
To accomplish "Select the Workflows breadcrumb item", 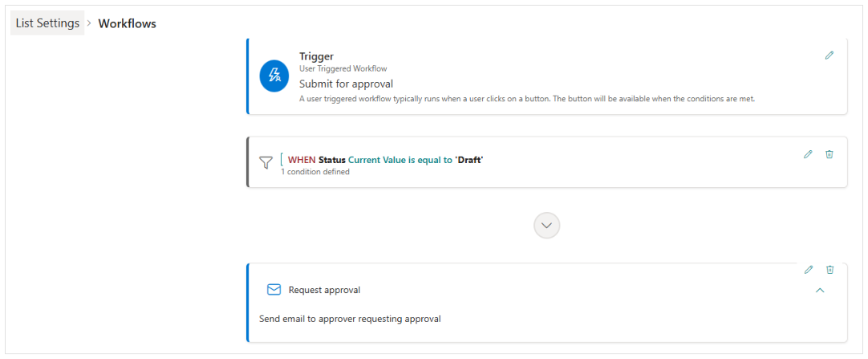I will click(128, 24).
